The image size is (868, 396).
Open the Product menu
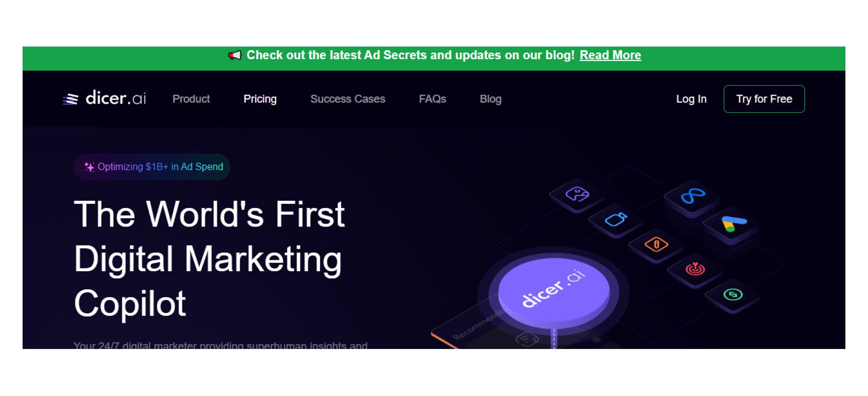click(x=191, y=99)
